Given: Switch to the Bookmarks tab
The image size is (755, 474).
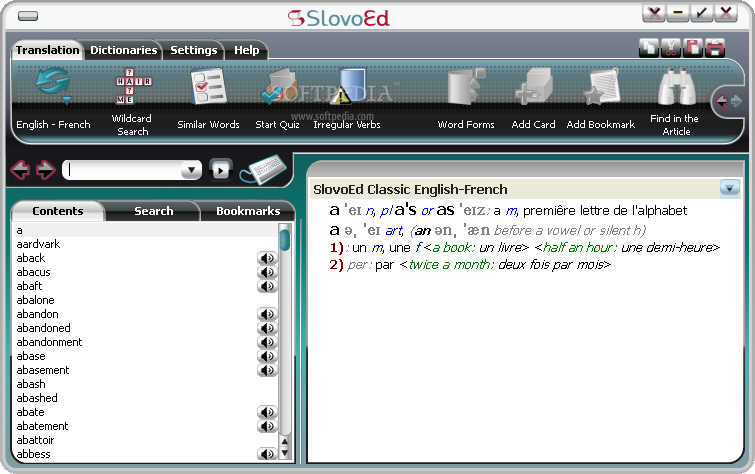Looking at the screenshot, I should pyautogui.click(x=248, y=211).
